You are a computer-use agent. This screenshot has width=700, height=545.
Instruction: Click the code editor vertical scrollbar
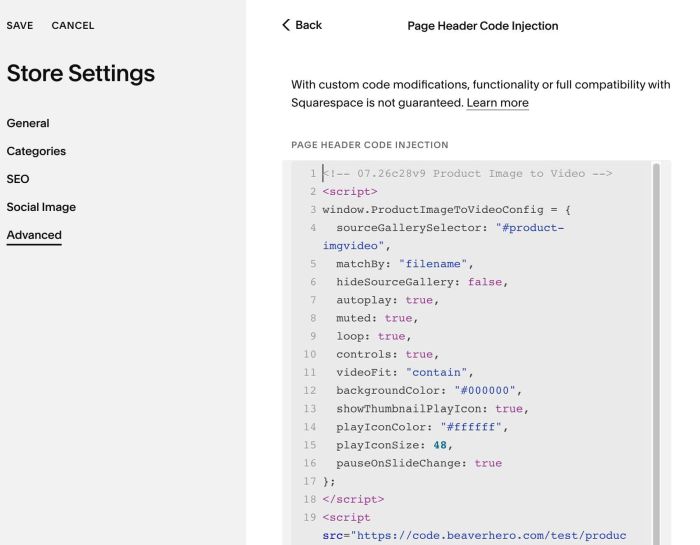[x=656, y=353]
